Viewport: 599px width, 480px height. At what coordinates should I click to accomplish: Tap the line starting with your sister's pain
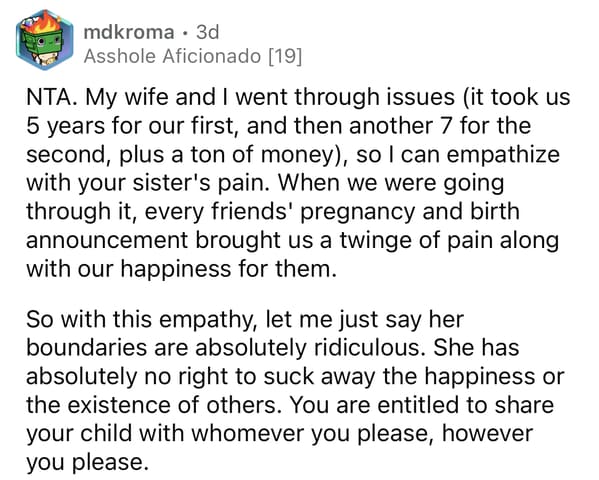point(265,183)
